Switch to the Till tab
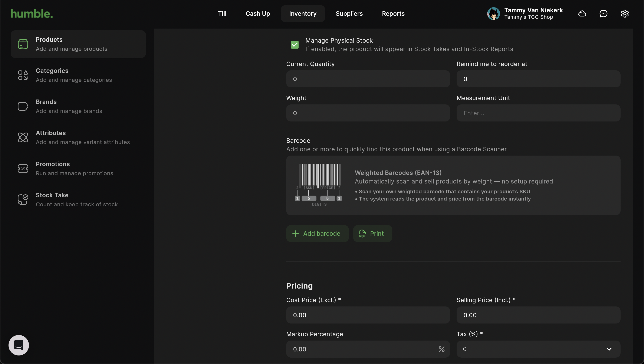Screen dimensions: 644x364 222,13
